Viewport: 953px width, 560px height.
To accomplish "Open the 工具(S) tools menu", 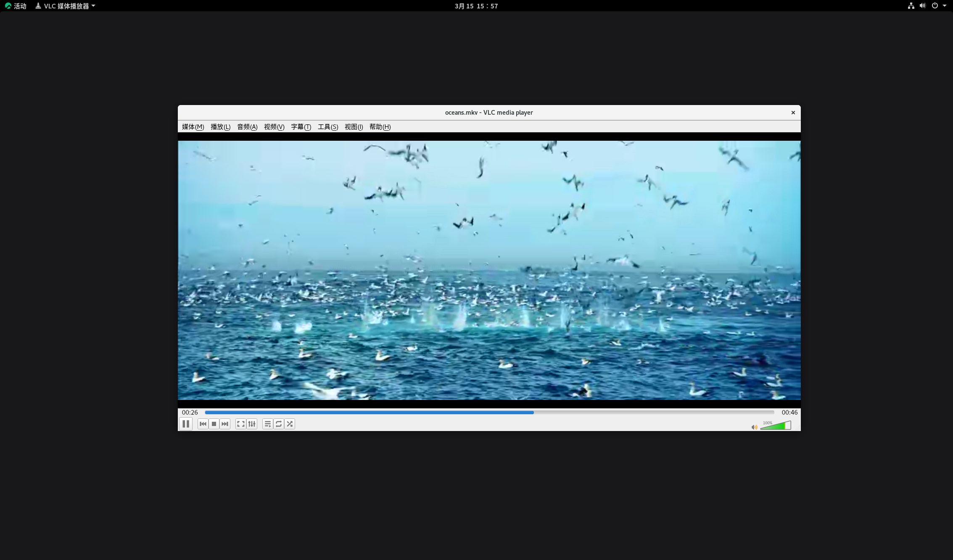I will coord(328,127).
